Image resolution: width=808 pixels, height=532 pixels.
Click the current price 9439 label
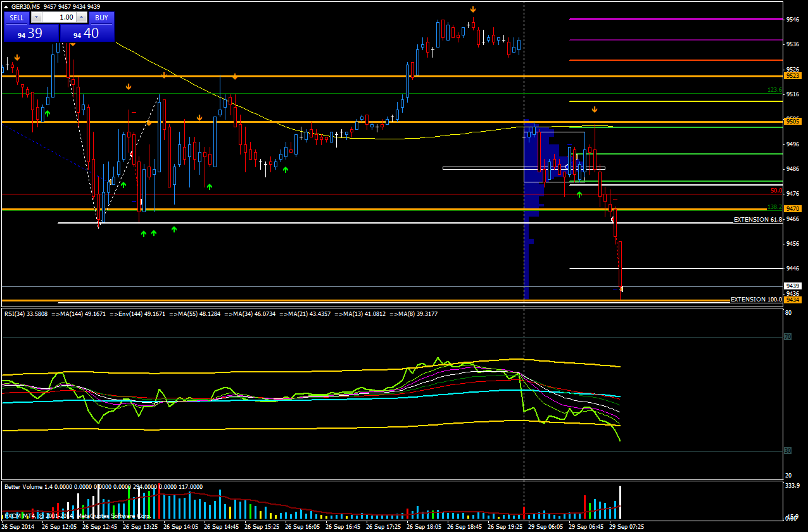pyautogui.click(x=793, y=286)
